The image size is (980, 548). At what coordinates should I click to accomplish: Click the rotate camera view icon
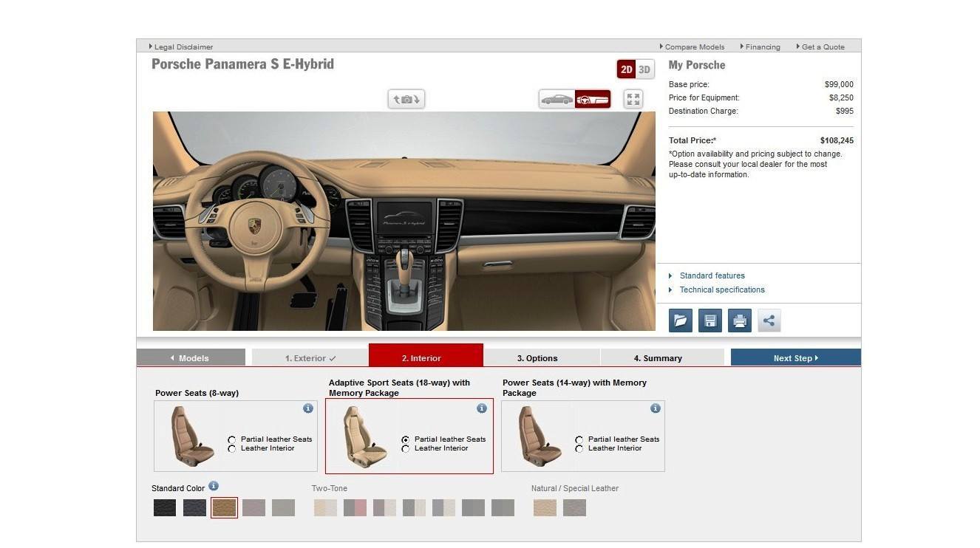(406, 99)
